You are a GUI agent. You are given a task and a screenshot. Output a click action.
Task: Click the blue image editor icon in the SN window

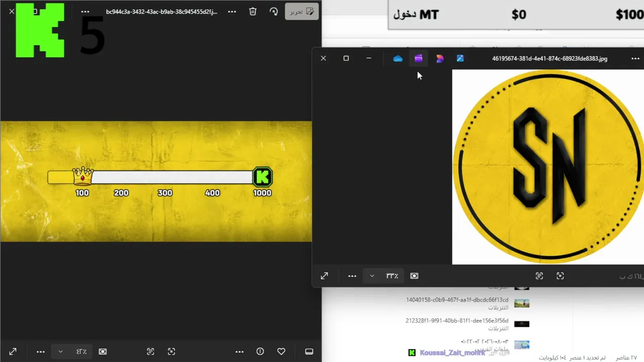coord(460,58)
